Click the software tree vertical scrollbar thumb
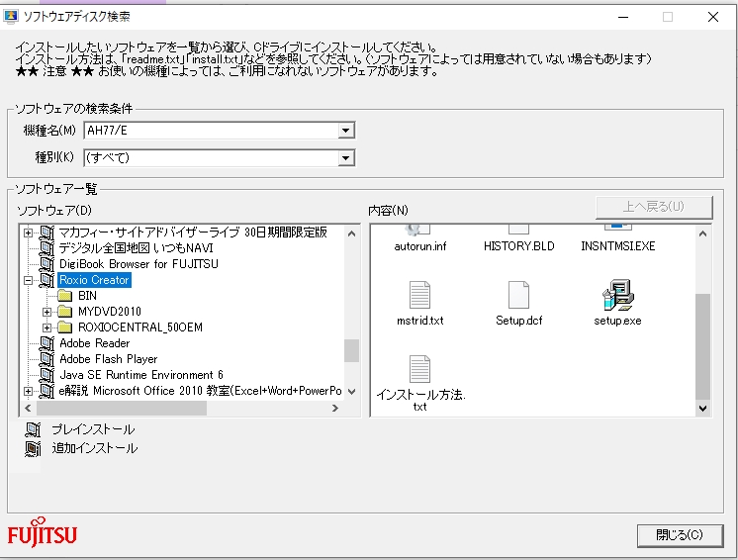The height and width of the screenshot is (560, 738). pyautogui.click(x=351, y=350)
